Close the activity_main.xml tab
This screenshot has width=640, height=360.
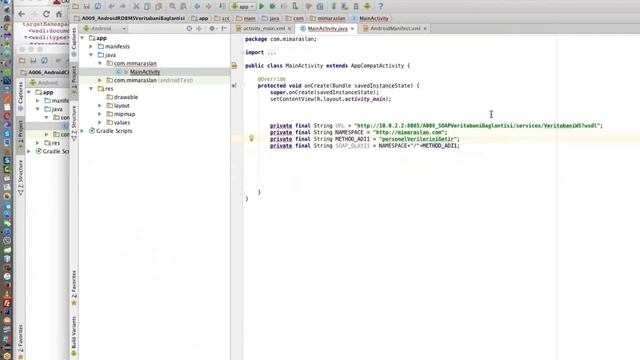pyautogui.click(x=289, y=29)
